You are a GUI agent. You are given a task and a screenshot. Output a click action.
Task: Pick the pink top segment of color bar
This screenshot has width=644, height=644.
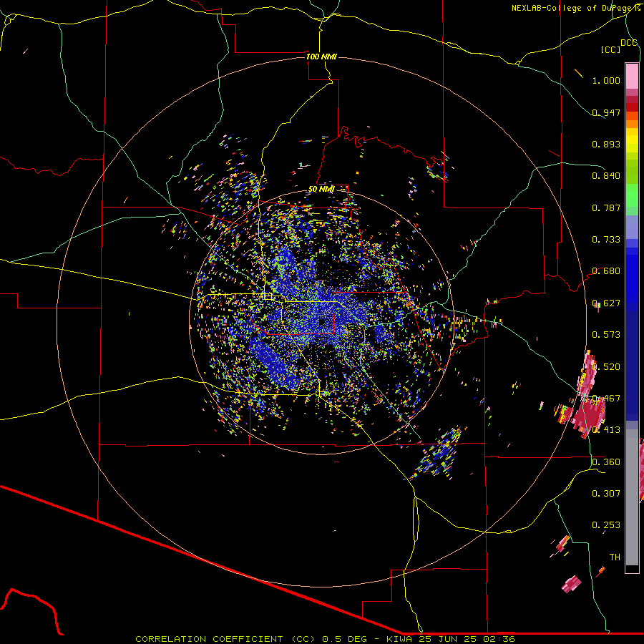632,77
